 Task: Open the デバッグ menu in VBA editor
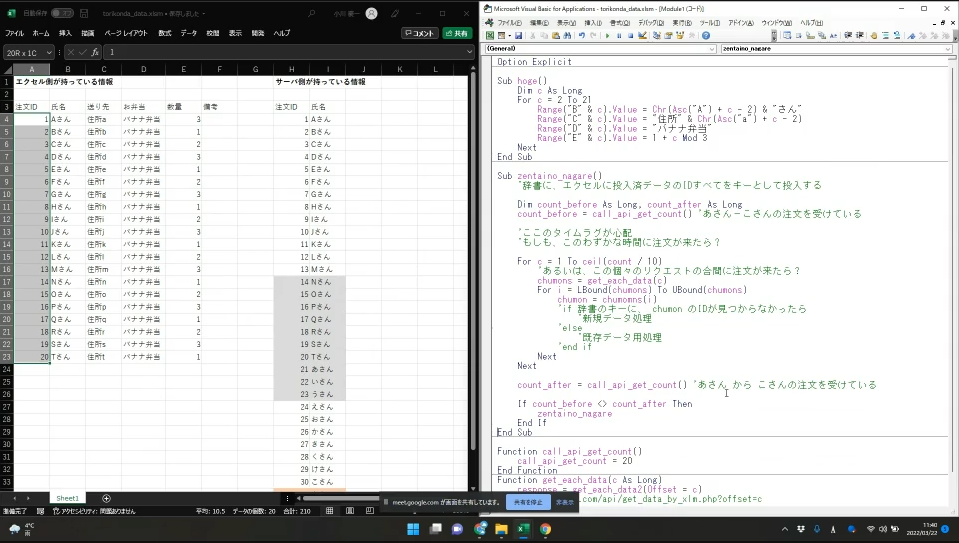click(650, 22)
